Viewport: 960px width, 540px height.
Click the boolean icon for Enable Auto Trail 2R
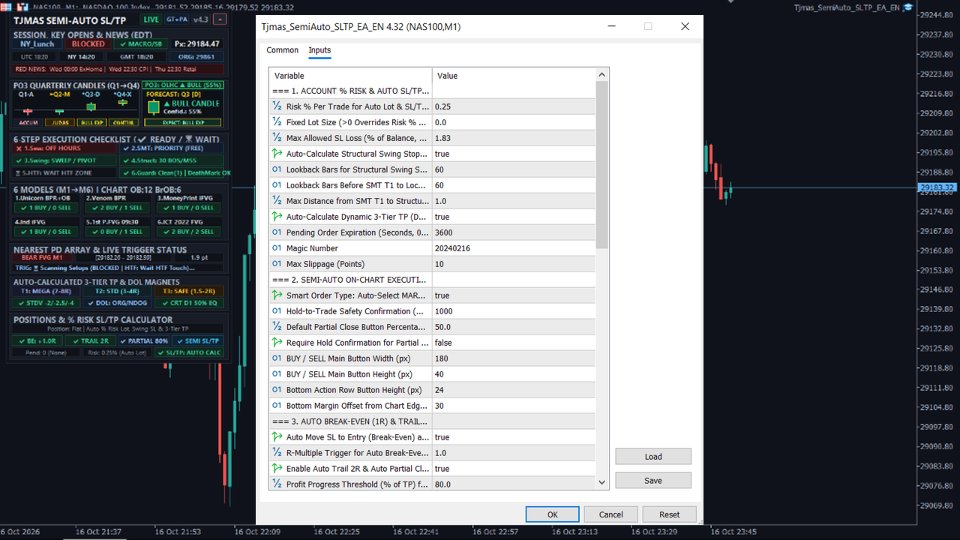point(277,468)
